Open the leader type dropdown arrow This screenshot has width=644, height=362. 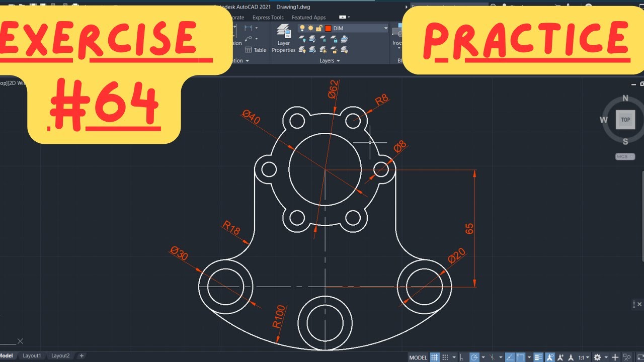257,39
